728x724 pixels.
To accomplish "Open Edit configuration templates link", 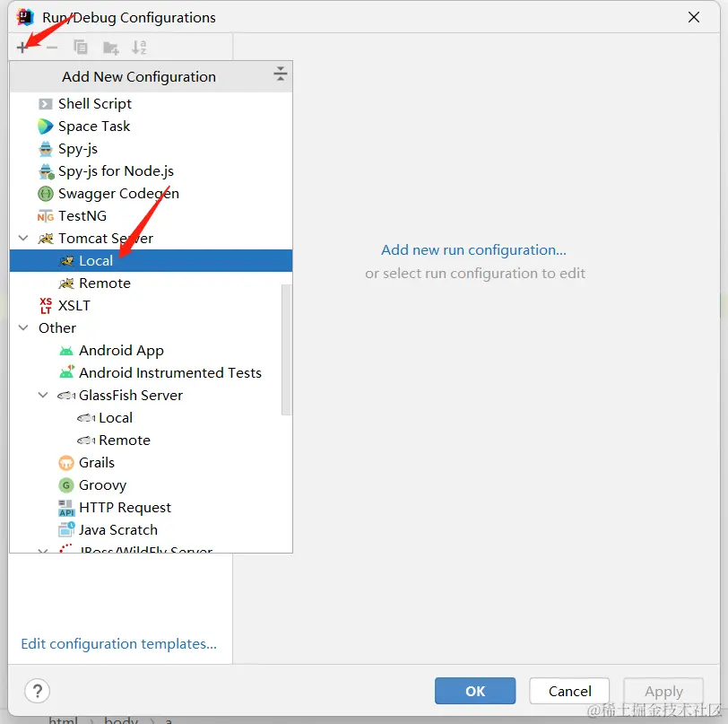I will point(119,644).
